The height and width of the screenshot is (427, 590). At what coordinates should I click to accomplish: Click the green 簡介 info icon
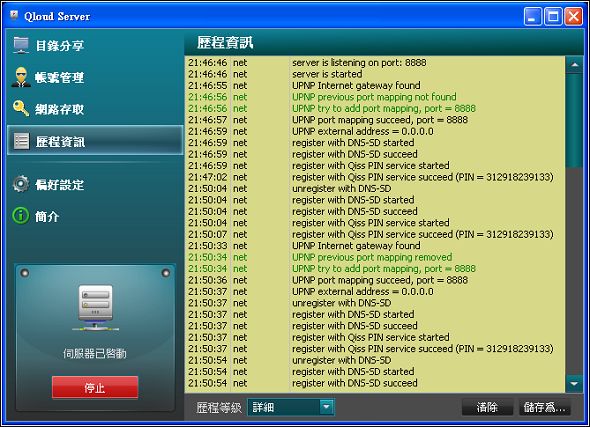coord(21,216)
